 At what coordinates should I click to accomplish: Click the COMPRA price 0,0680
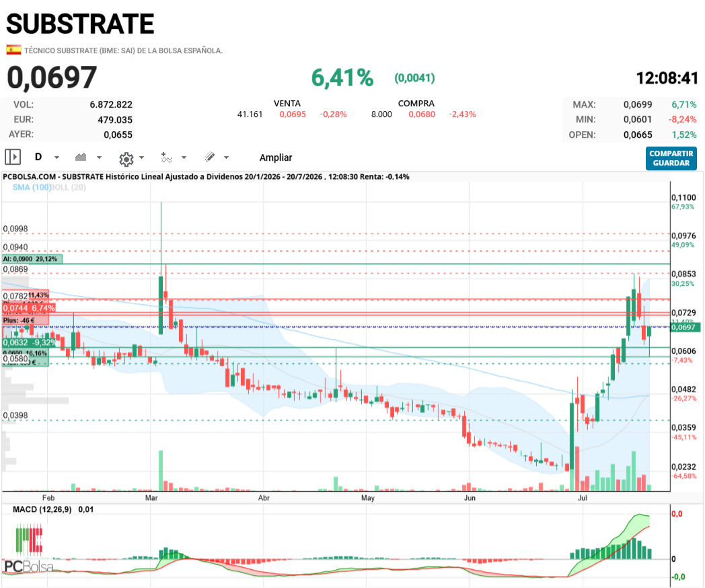[422, 114]
